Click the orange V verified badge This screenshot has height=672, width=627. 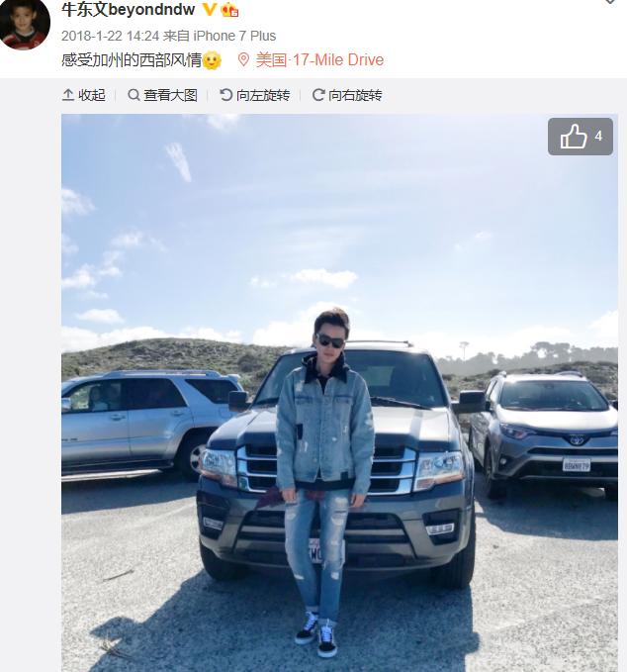coord(209,9)
